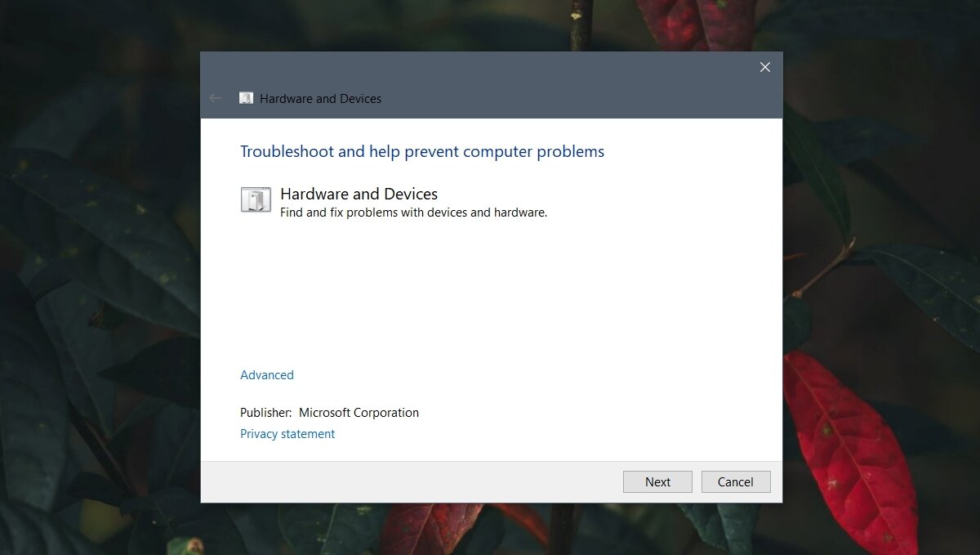Select the Hardware and Devices item text
The width and height of the screenshot is (980, 555).
359,194
